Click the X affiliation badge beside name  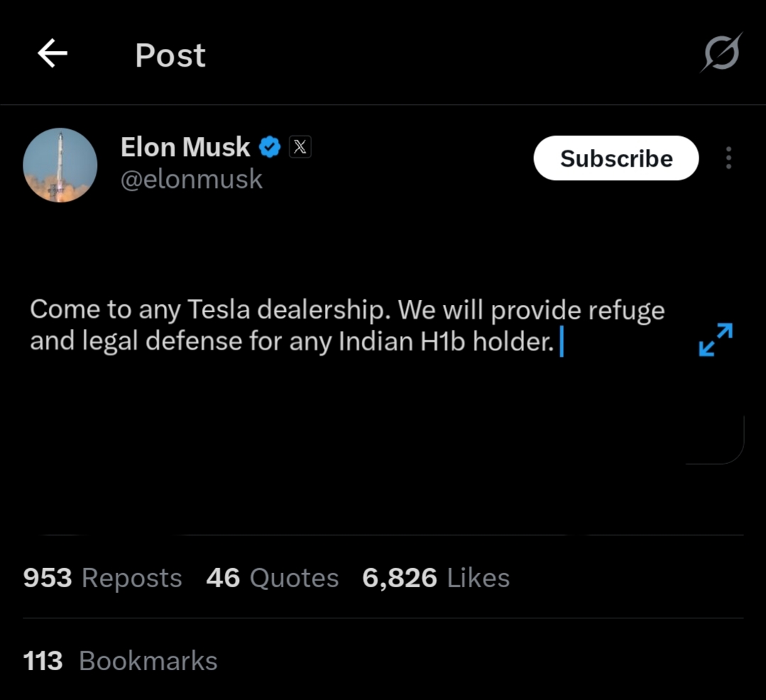(300, 147)
